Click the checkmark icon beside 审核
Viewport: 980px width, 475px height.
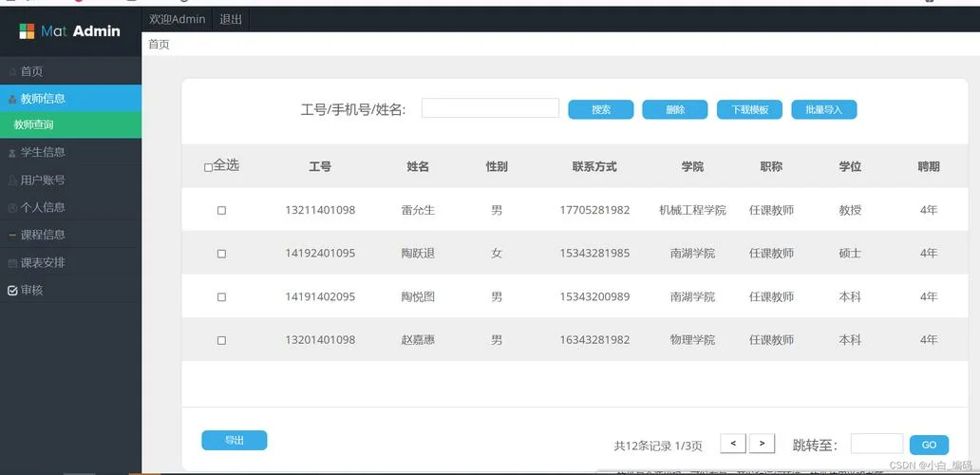pos(12,291)
